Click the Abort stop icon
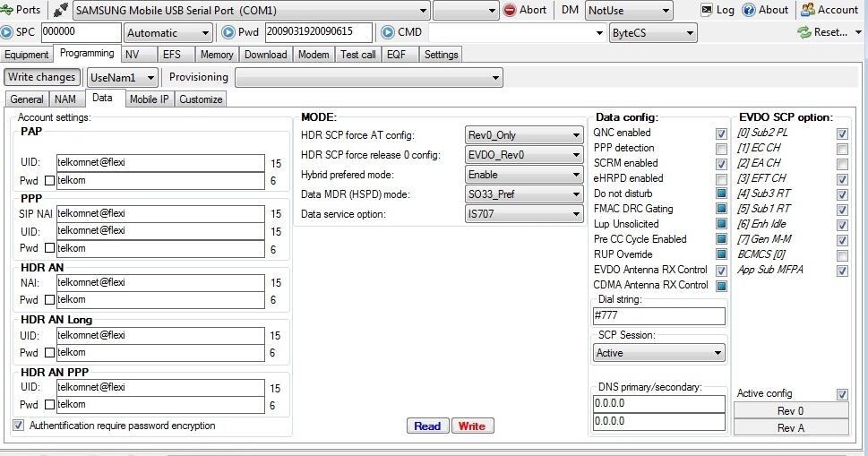868x456 pixels. click(510, 10)
